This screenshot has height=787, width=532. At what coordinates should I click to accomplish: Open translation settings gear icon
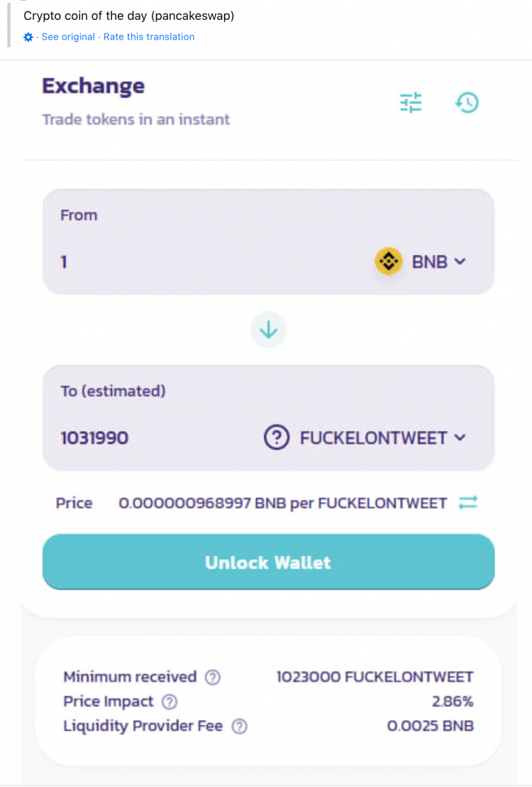[28, 37]
